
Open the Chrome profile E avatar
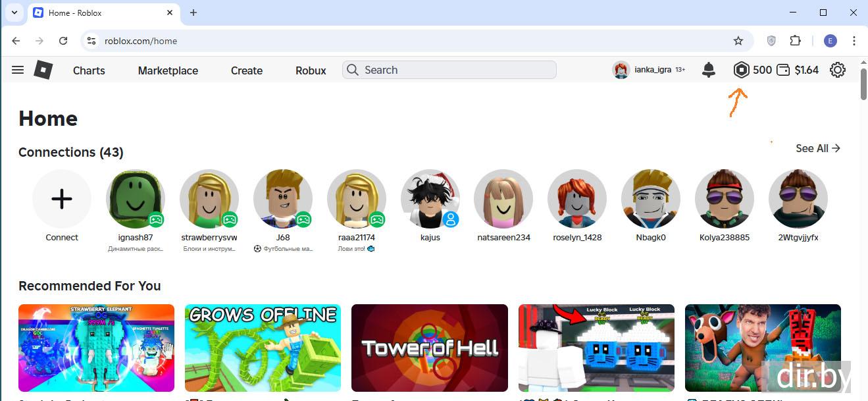(x=830, y=41)
